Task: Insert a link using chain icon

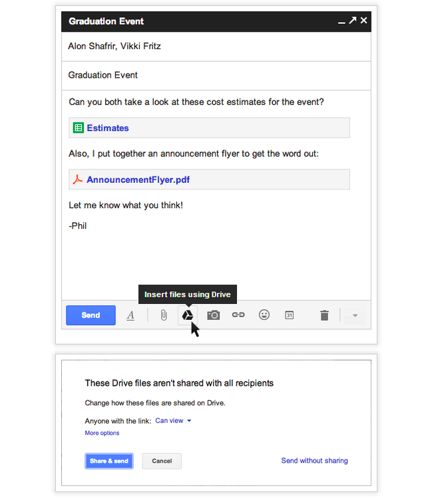Action: point(238,315)
